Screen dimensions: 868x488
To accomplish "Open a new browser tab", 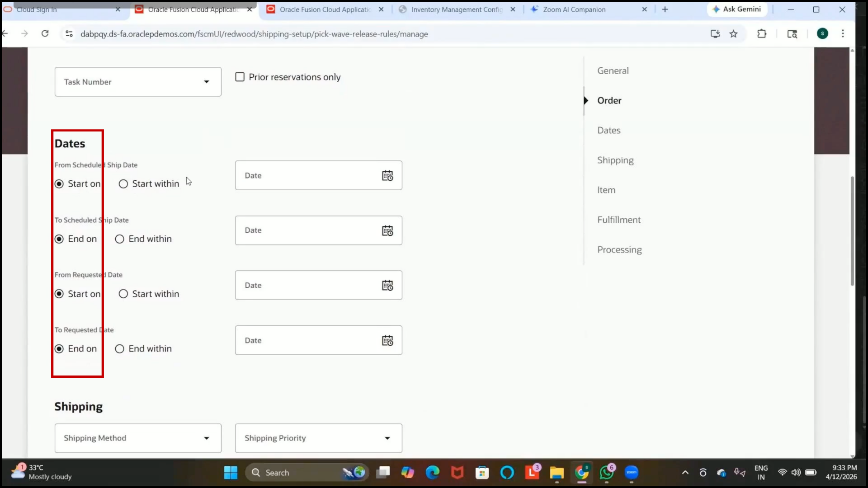I will pos(665,9).
